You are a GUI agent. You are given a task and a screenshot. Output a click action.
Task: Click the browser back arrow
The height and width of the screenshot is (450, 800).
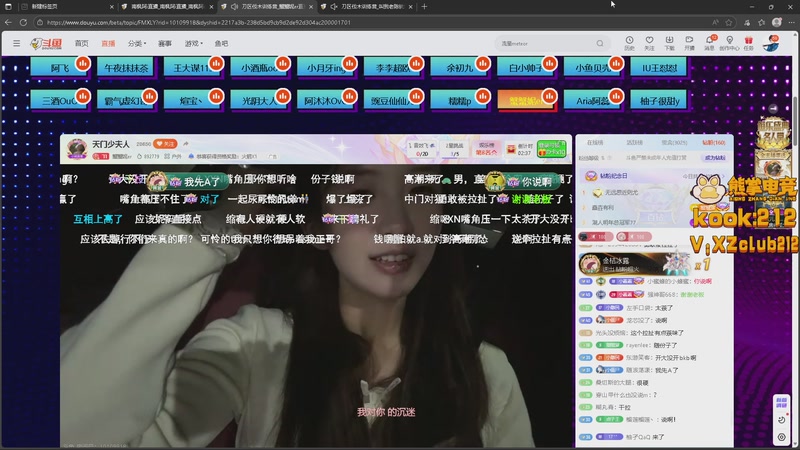click(x=8, y=22)
